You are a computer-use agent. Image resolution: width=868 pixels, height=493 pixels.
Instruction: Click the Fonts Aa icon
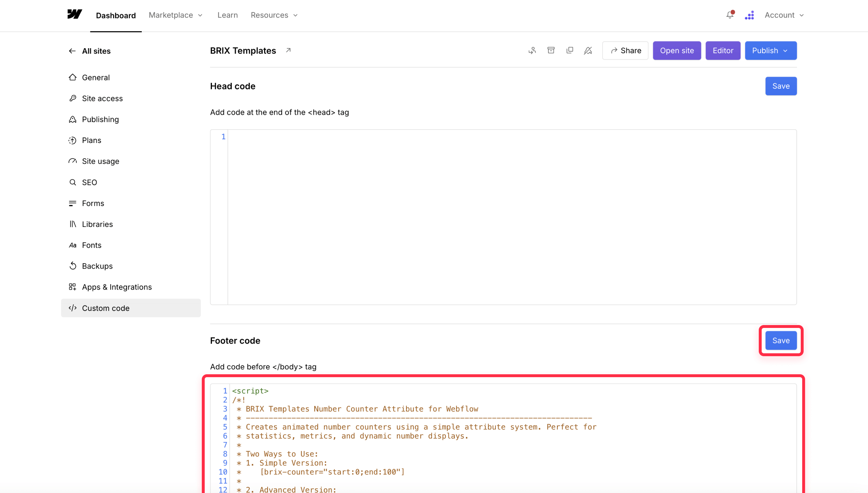73,245
